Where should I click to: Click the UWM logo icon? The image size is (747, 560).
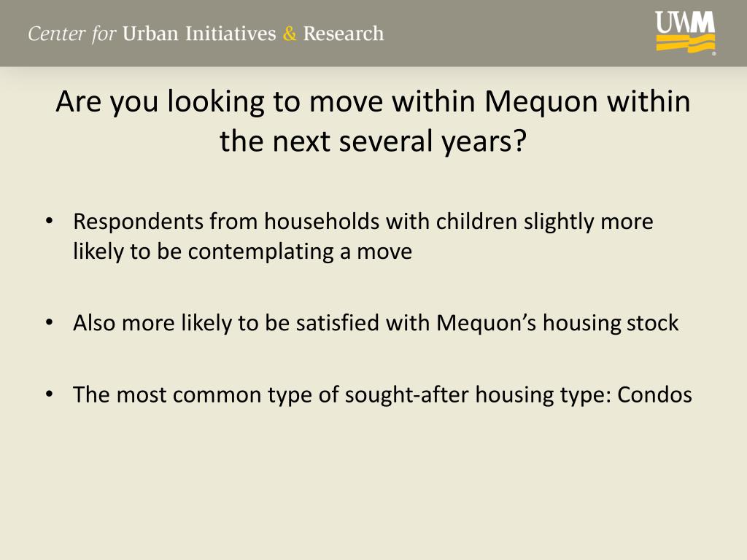[x=686, y=32]
